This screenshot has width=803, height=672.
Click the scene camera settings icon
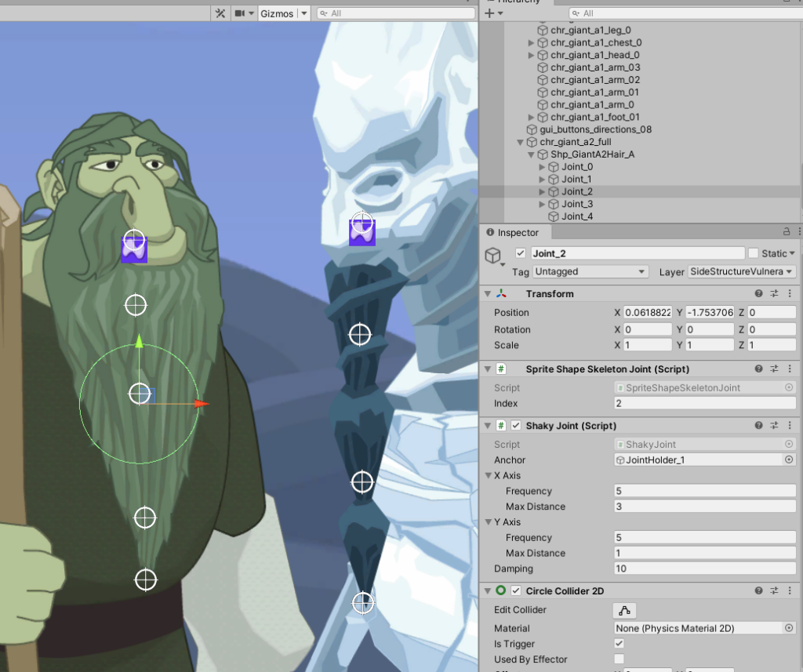[240, 13]
